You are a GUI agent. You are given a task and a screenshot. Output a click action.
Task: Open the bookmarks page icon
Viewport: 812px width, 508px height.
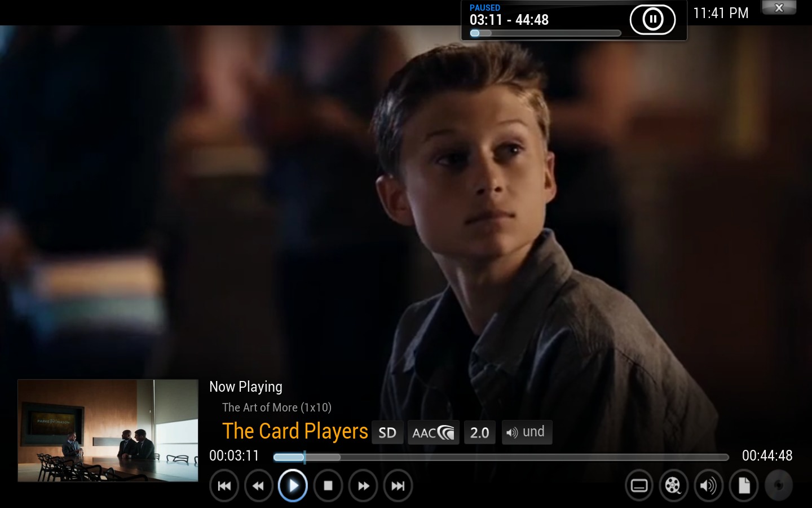point(744,485)
